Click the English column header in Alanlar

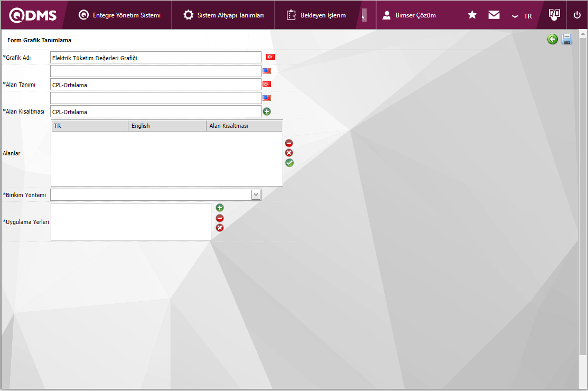point(167,126)
